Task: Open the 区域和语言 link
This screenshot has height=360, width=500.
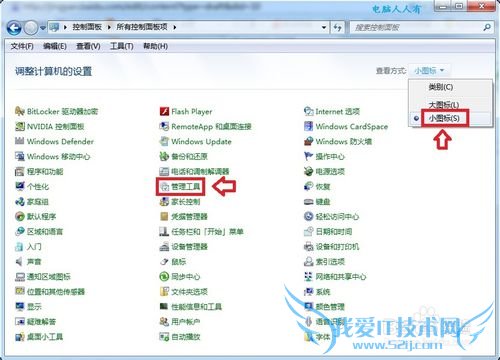Action: (45, 231)
